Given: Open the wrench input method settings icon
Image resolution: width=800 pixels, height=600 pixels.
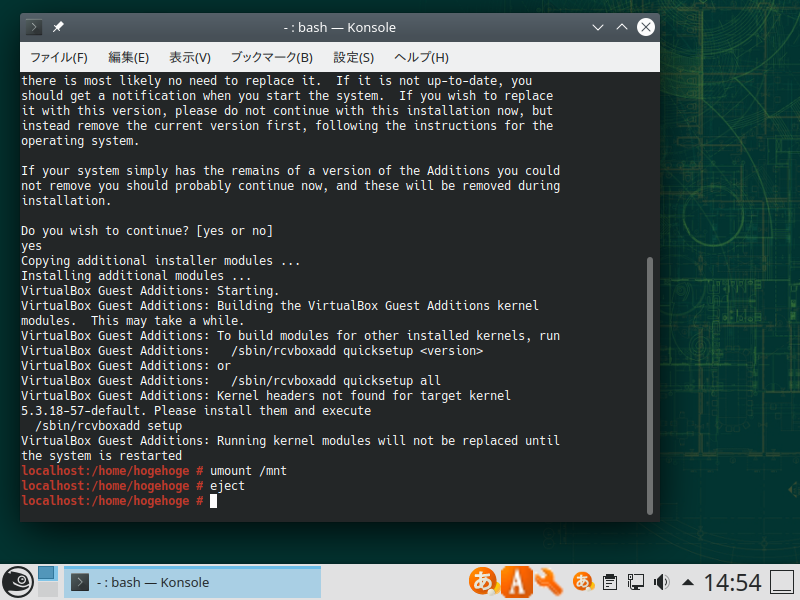Looking at the screenshot, I should (549, 582).
